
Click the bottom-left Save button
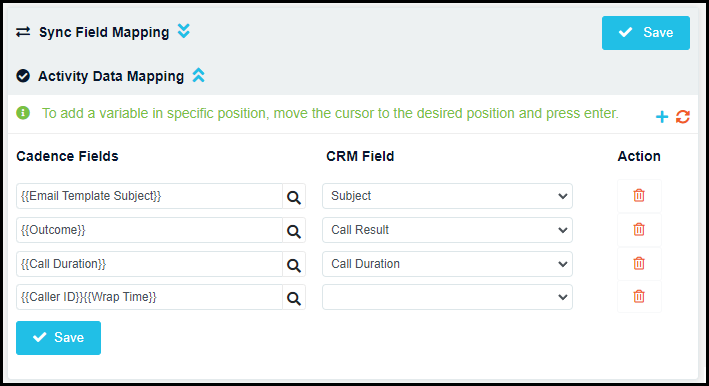[58, 338]
